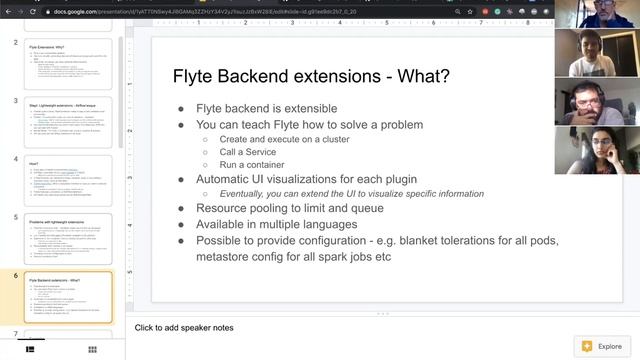Screen dimensions: 640x360
Task: Reload the page with the refresh icon
Action: [x=33, y=12]
